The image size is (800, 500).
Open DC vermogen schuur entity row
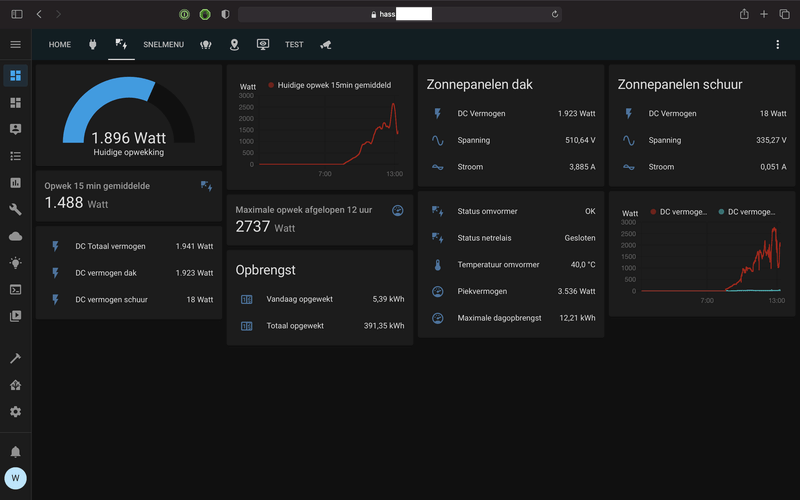click(x=129, y=299)
